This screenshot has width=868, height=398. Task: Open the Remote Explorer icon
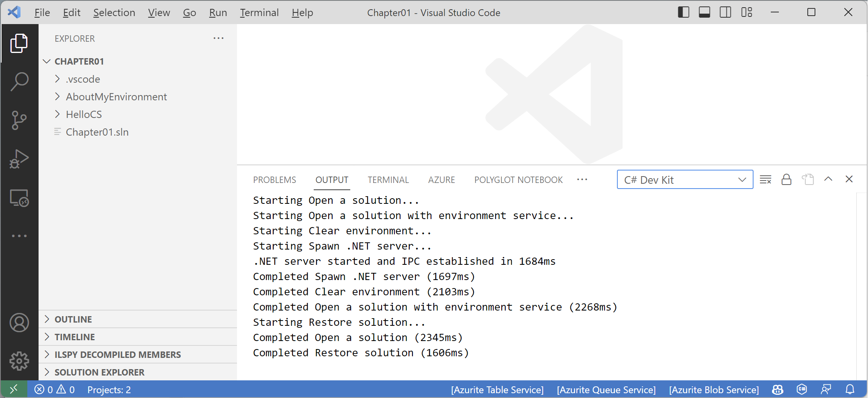pos(19,198)
